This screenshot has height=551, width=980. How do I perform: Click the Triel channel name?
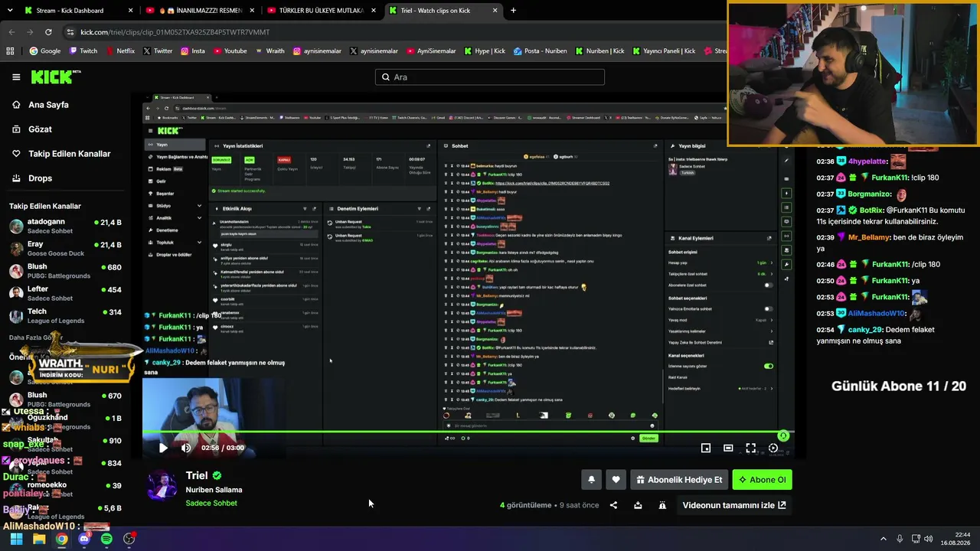tap(197, 475)
